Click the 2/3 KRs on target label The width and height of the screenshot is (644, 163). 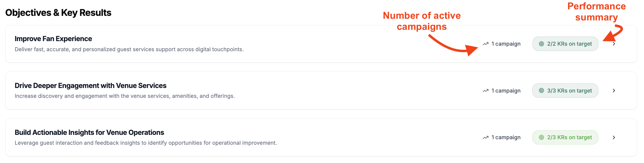click(569, 138)
